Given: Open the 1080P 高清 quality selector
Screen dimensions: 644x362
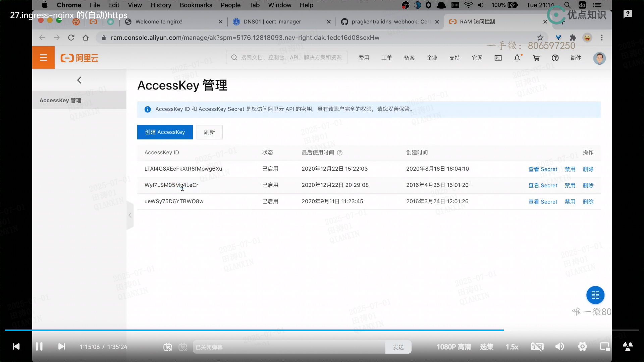Looking at the screenshot, I should tap(453, 347).
